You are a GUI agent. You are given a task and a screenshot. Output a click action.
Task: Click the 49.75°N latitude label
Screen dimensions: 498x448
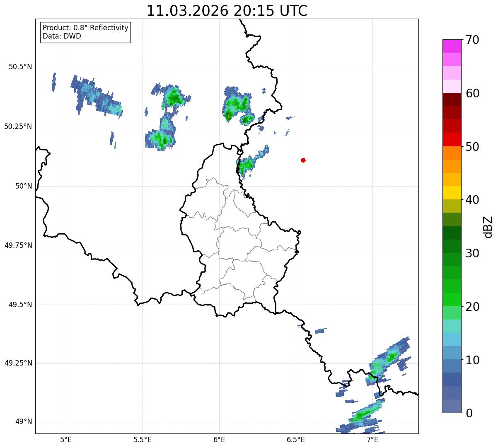pyautogui.click(x=18, y=245)
